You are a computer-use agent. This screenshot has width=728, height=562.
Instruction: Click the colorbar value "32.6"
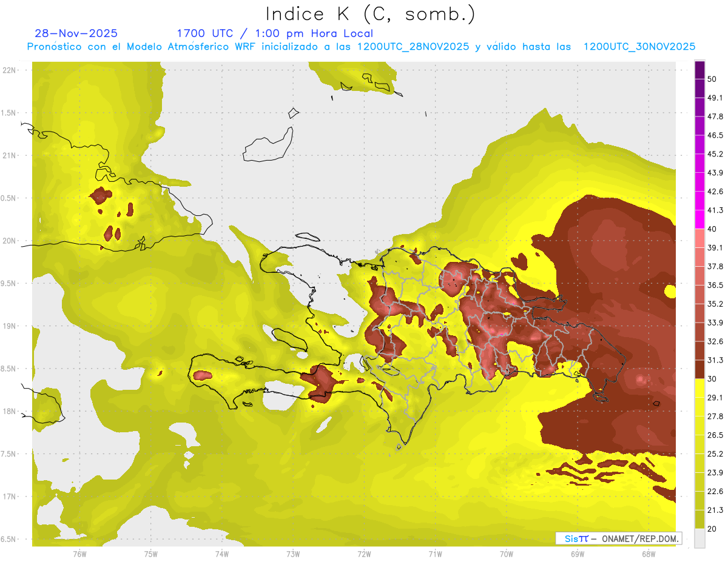716,341
